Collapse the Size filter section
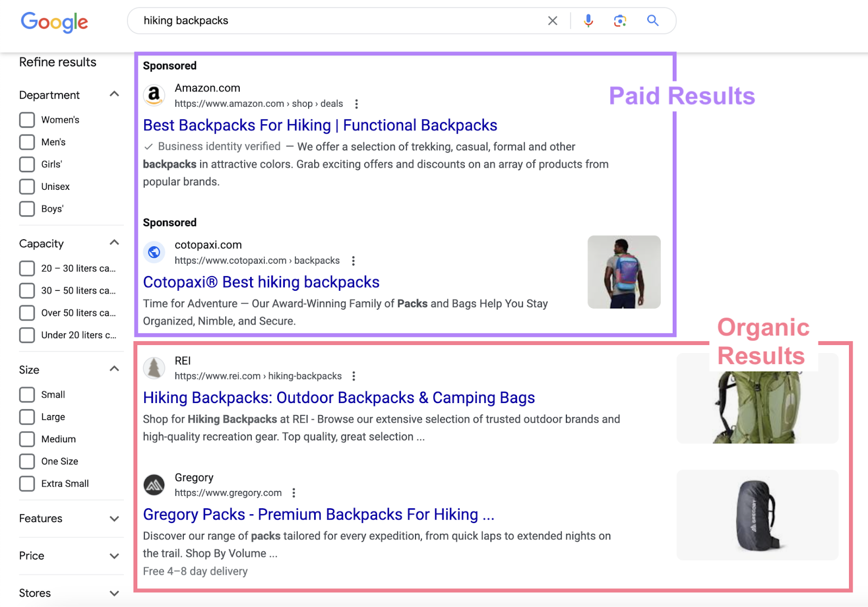Image resolution: width=868 pixels, height=607 pixels. [x=114, y=369]
